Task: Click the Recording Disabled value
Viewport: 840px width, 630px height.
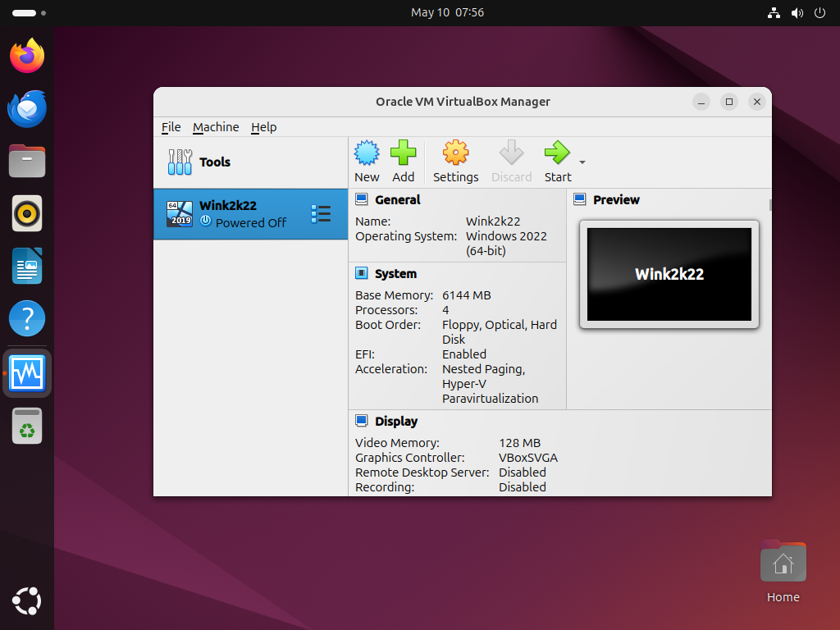Action: click(523, 487)
